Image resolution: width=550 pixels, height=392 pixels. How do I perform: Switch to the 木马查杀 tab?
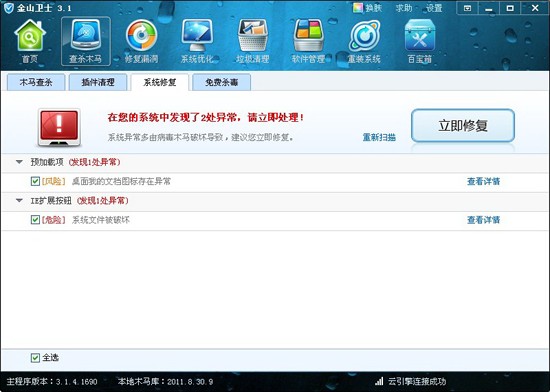36,82
